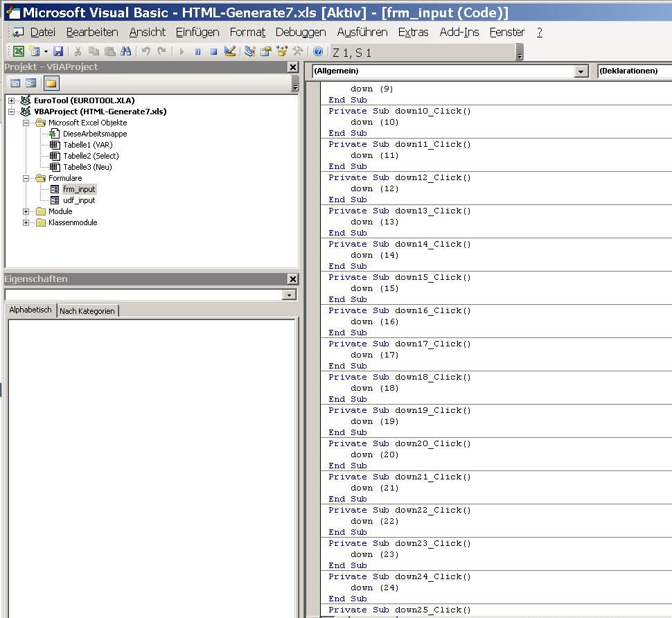Switch to Alphabetisch tab
The width and height of the screenshot is (672, 618).
point(30,310)
